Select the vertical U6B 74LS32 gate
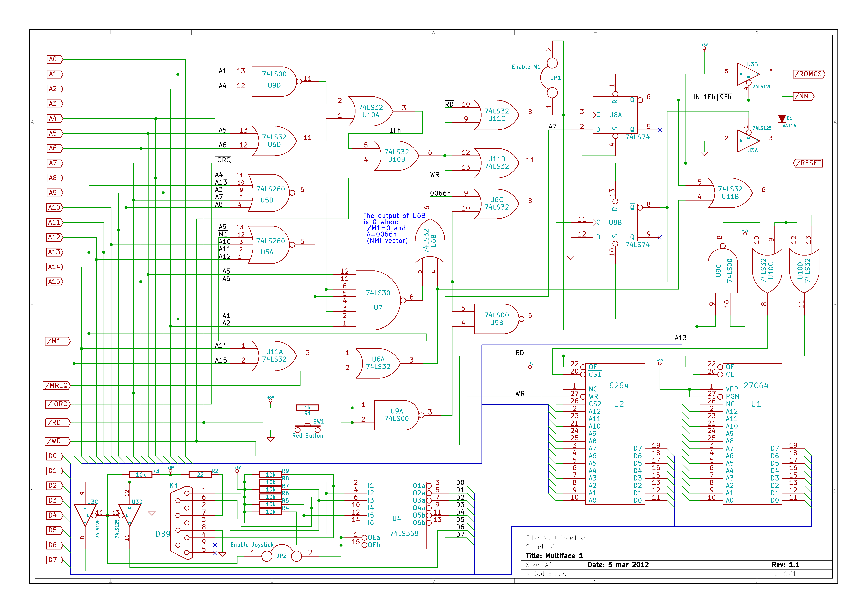The height and width of the screenshot is (614, 868). 430,241
